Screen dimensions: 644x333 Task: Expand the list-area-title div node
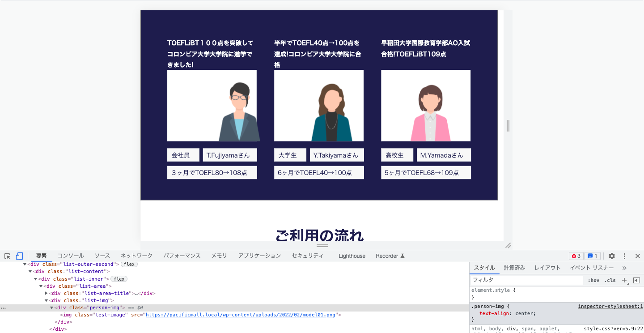(46, 293)
